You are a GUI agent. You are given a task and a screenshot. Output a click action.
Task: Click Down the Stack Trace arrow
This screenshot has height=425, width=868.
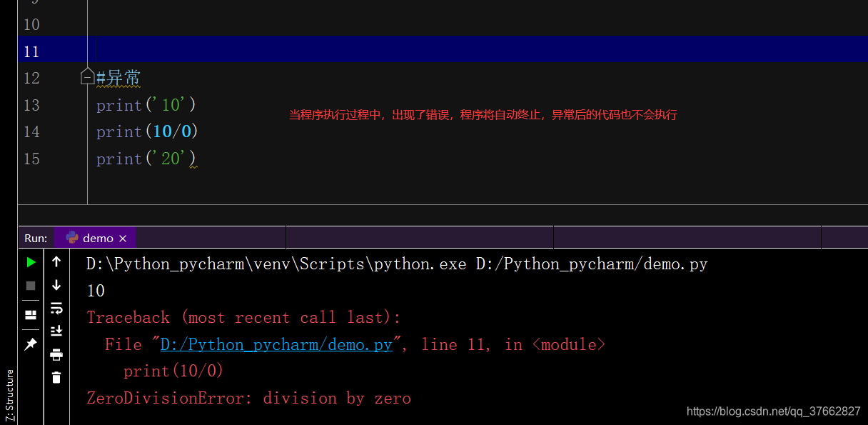coord(56,285)
